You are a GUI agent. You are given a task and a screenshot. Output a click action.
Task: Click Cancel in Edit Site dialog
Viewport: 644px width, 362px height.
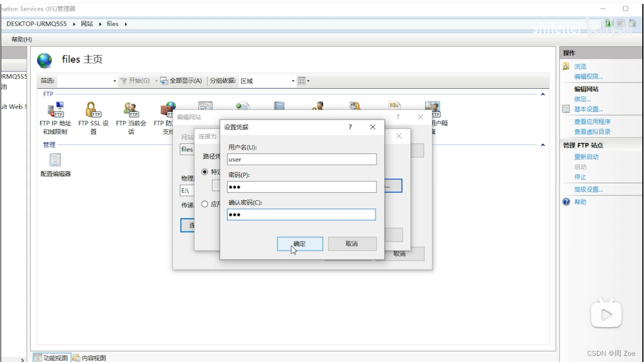pyautogui.click(x=400, y=254)
